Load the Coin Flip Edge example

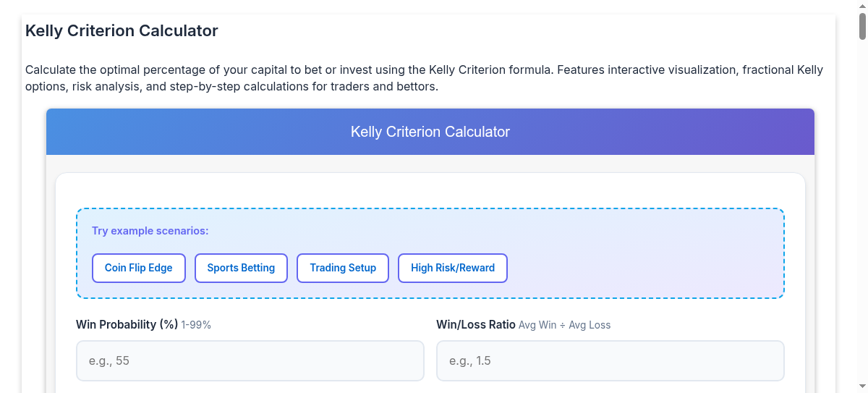click(139, 268)
